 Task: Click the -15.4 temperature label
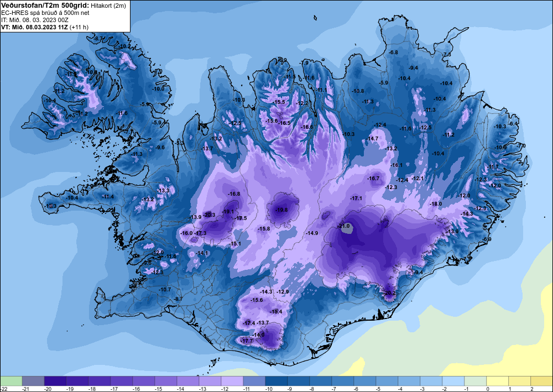coord(276,312)
